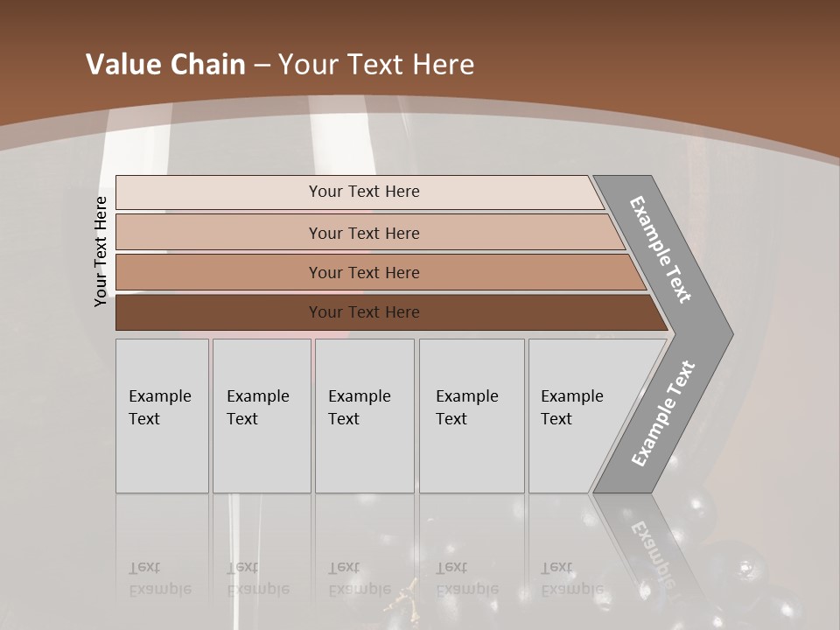
Task: Click the darkest brown 'Your Text Here' bar
Action: [363, 312]
